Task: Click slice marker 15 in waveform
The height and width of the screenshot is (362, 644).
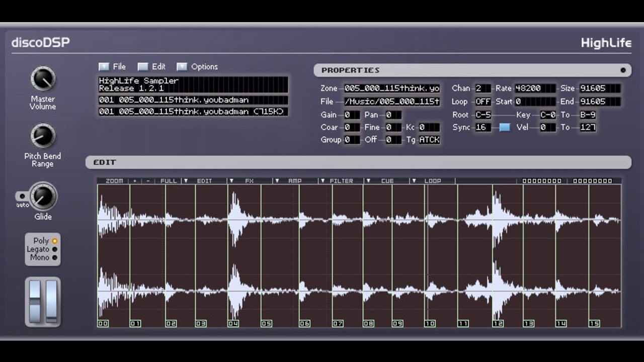Action: [x=594, y=323]
